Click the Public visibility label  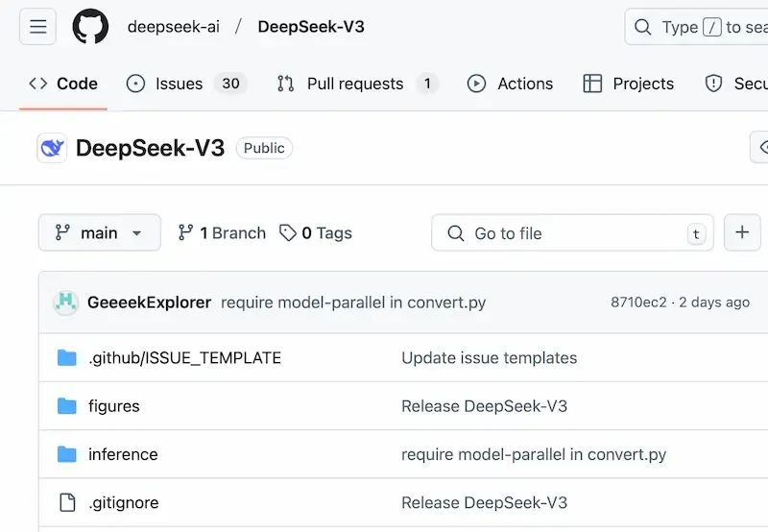[264, 148]
